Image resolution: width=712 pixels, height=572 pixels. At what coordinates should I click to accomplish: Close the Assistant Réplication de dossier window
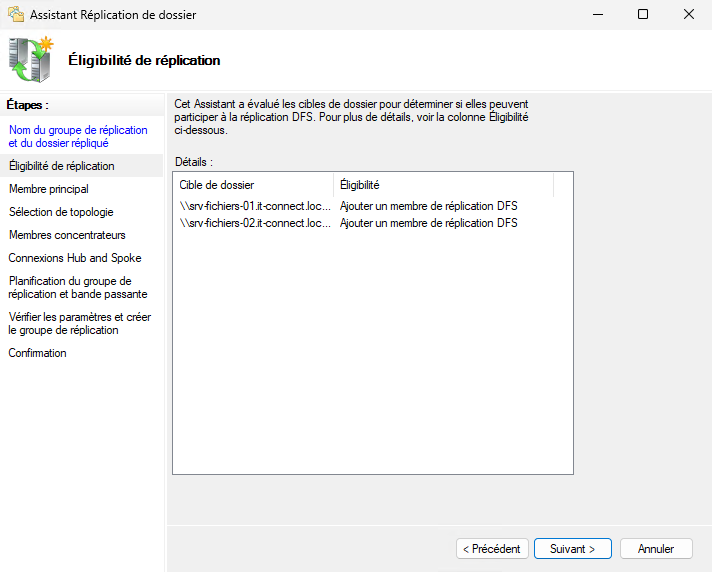pyautogui.click(x=689, y=15)
